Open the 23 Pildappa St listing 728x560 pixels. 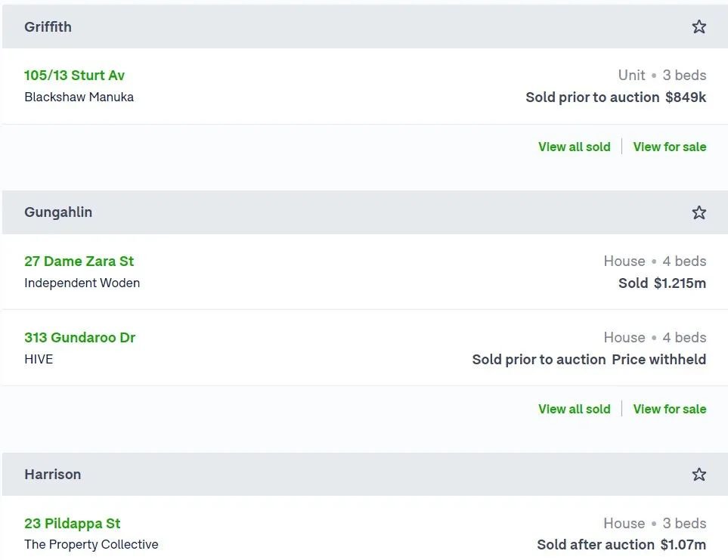coord(72,524)
